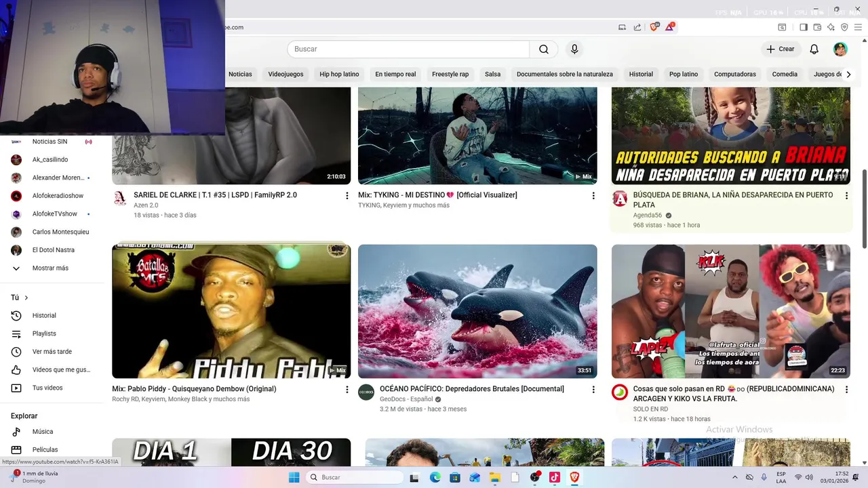
Task: Open Windows Start menu
Action: tap(294, 477)
